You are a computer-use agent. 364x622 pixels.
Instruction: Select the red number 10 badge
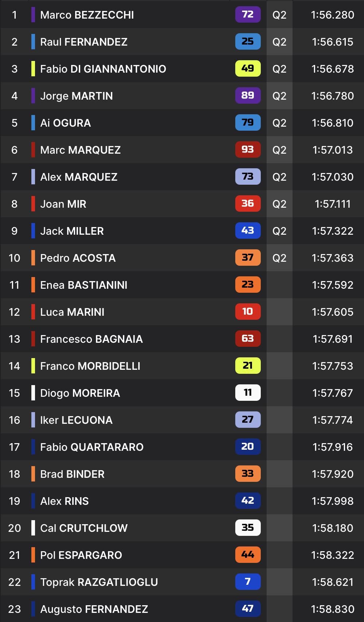(x=248, y=312)
